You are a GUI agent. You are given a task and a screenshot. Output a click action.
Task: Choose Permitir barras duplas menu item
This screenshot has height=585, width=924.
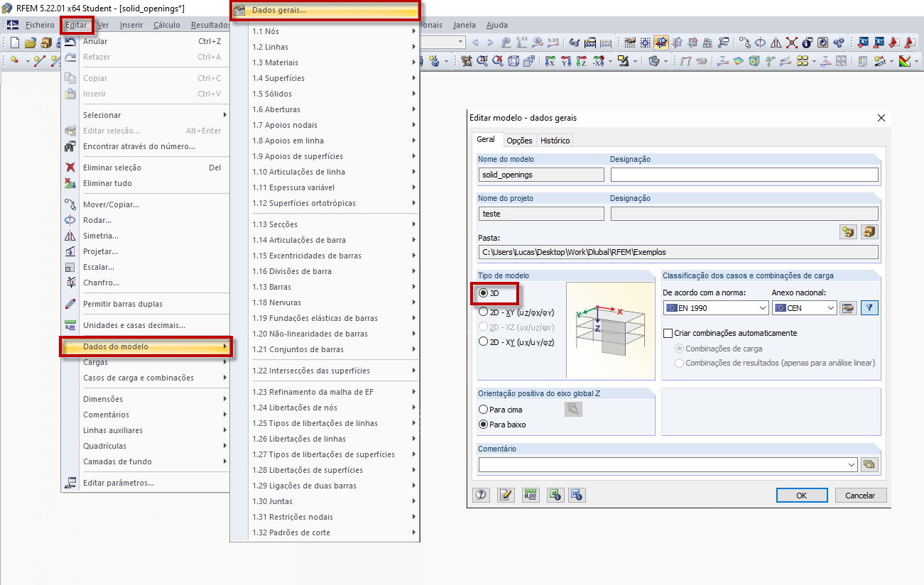click(146, 304)
